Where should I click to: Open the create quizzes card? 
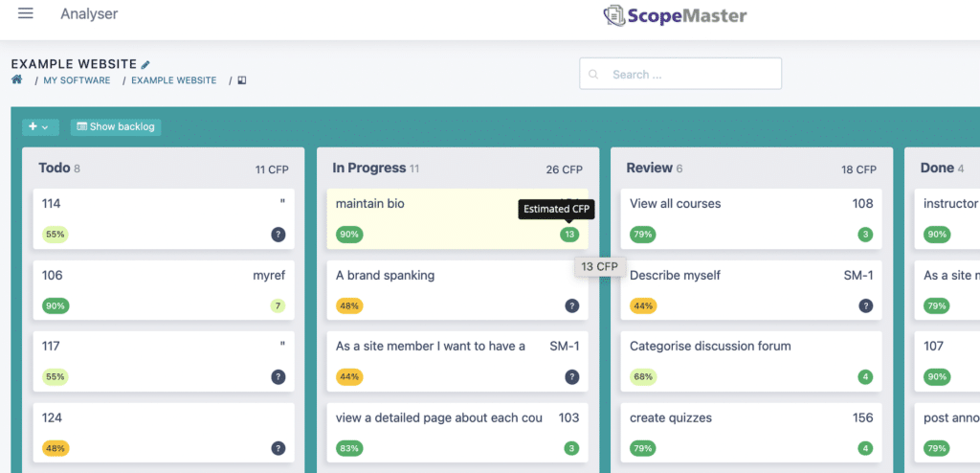click(x=750, y=433)
